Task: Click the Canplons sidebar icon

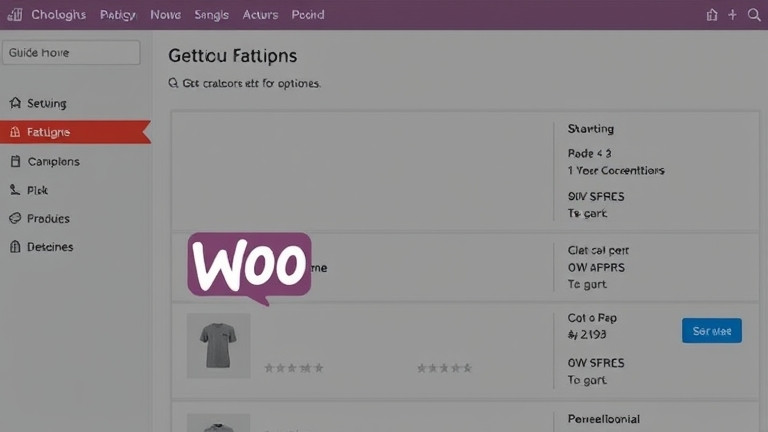Action: [x=15, y=161]
